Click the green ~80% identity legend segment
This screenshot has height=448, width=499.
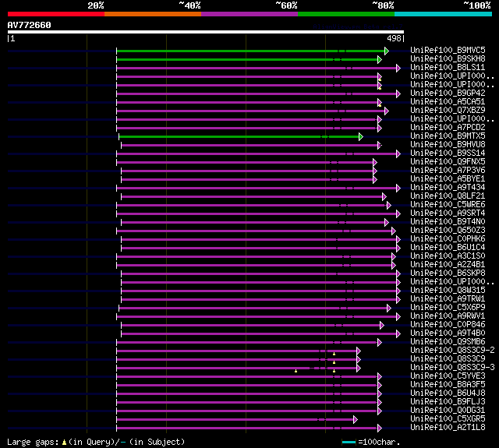point(346,14)
